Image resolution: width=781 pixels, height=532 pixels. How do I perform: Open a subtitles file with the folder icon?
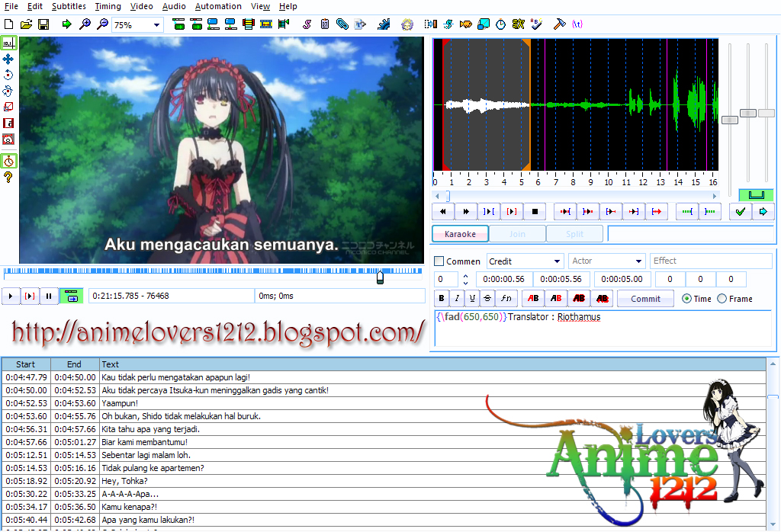[x=26, y=24]
